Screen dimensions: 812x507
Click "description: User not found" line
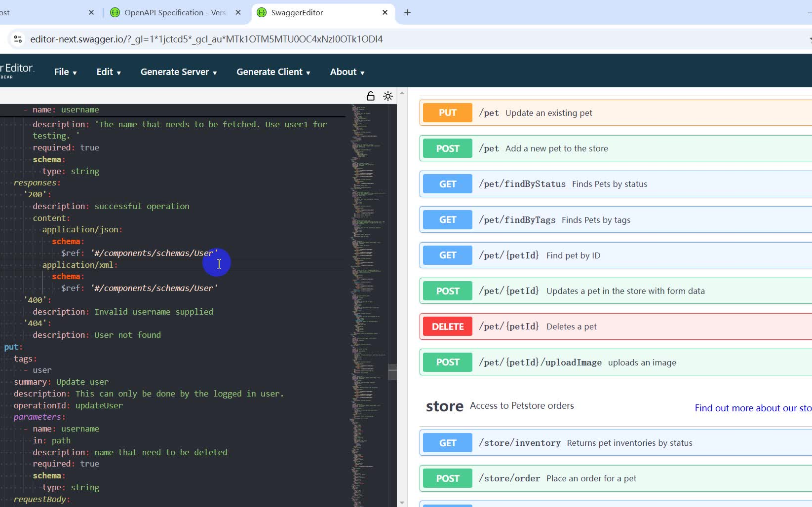(x=97, y=335)
